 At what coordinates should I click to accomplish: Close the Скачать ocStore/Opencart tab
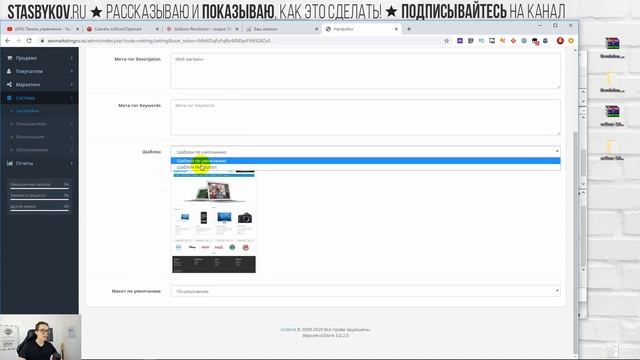[157, 29]
